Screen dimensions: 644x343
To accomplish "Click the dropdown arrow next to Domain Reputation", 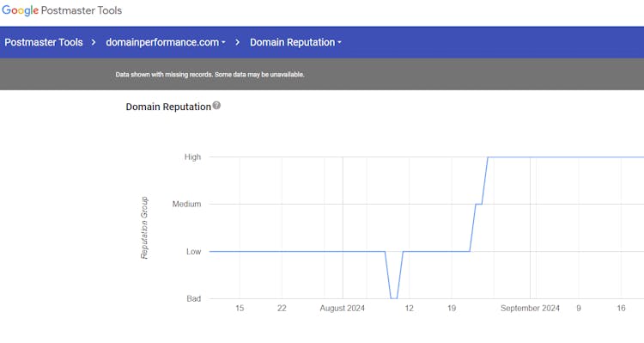I will [x=339, y=43].
